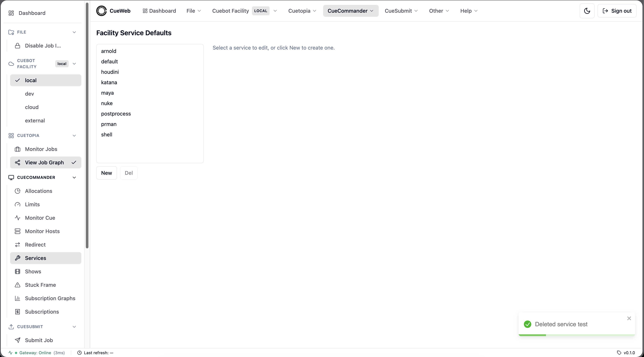Open the Other top menu

coord(439,11)
